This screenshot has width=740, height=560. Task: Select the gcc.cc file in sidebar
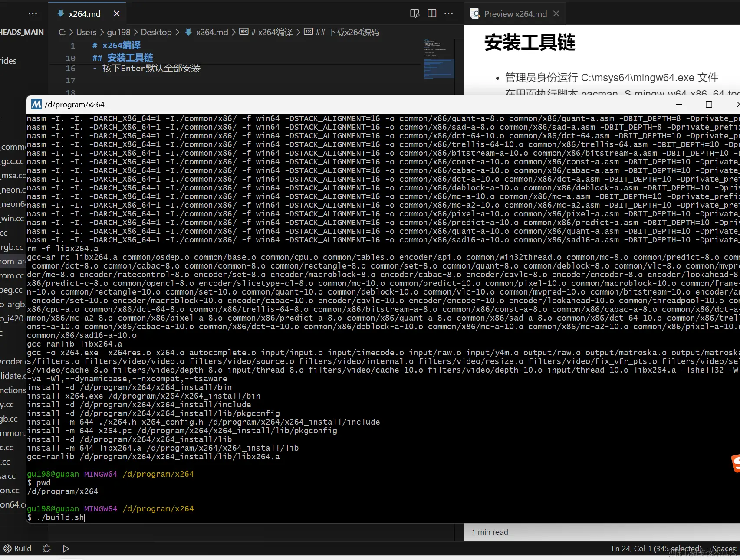click(12, 161)
